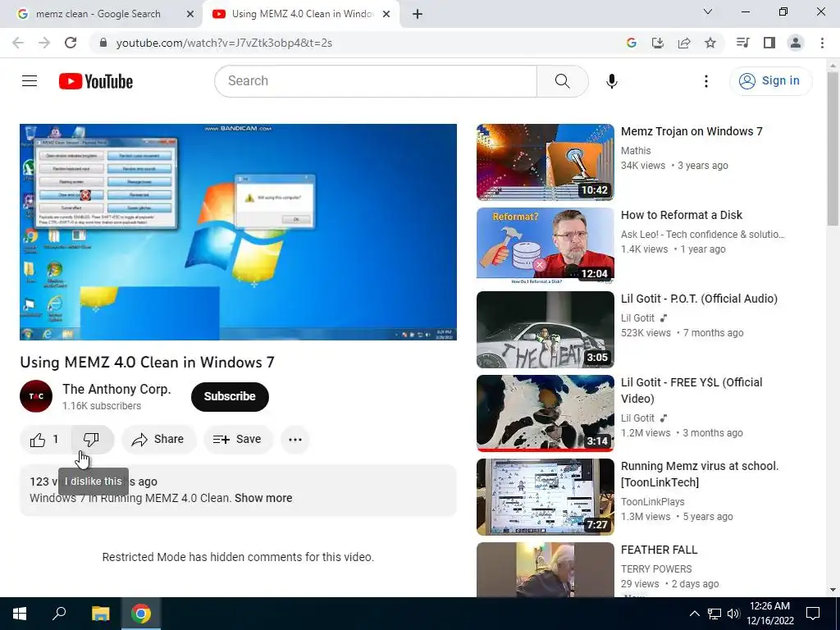Viewport: 840px width, 630px height.
Task: Close the Google Search tab
Action: [190, 15]
